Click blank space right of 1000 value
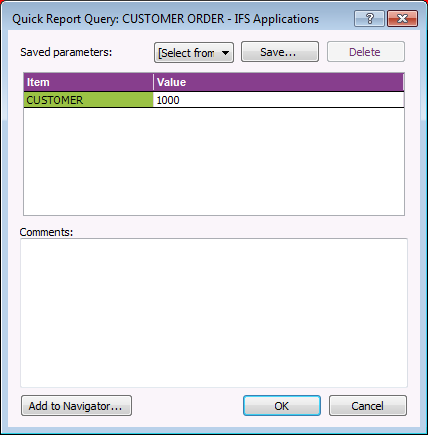 [292, 100]
